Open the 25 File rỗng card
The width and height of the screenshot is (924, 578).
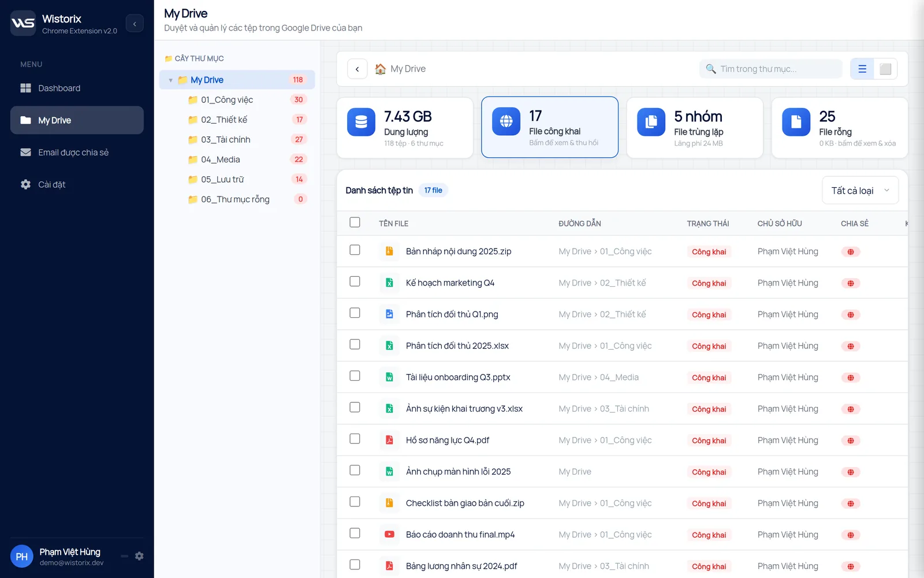840,128
